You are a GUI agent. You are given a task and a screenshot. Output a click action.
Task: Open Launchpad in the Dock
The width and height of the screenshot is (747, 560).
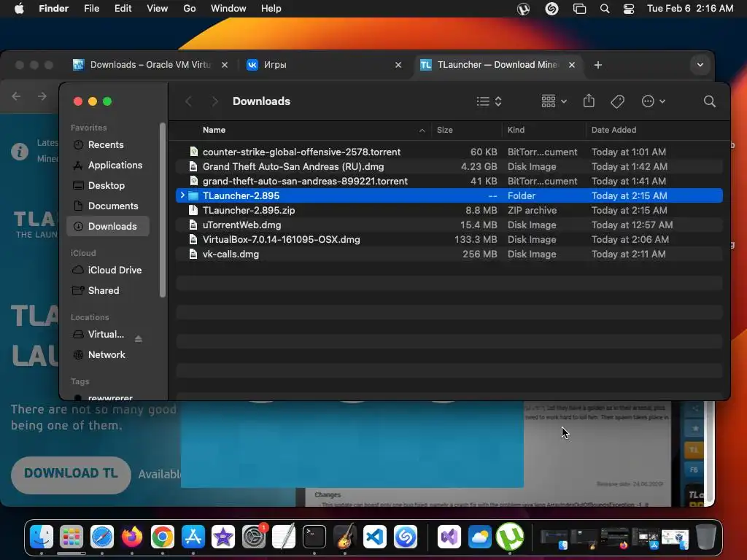(71, 537)
